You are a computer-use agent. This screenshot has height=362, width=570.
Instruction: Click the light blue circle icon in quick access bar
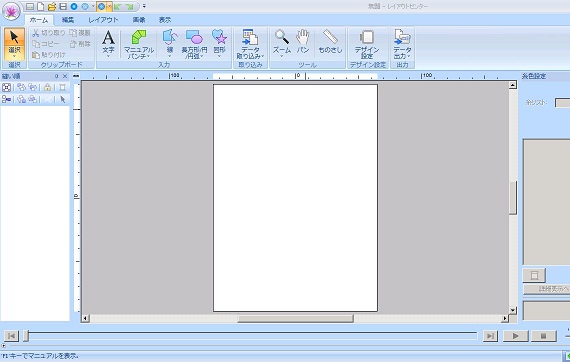pyautogui.click(x=85, y=7)
